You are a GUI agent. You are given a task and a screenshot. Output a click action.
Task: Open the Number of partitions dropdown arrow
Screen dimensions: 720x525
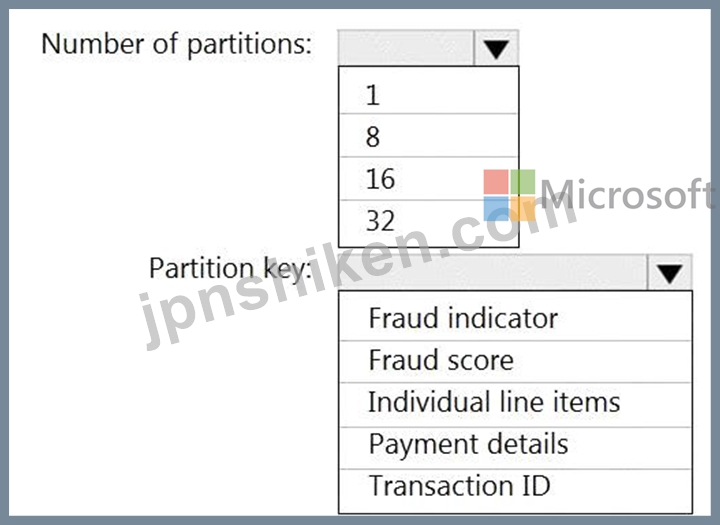(x=496, y=48)
